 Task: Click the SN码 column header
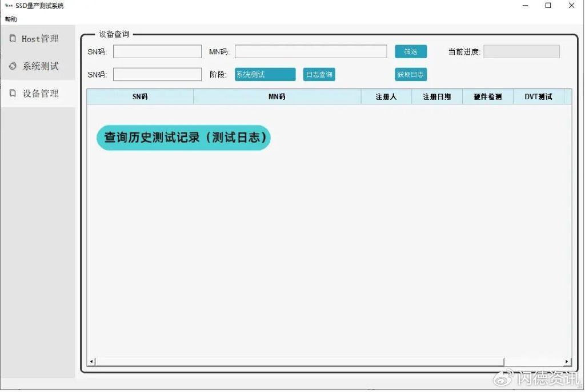point(139,96)
